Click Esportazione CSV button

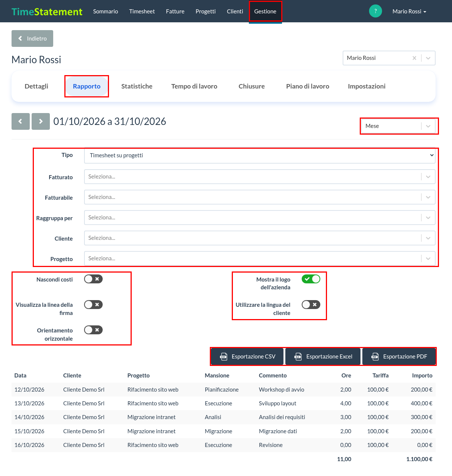tap(247, 357)
